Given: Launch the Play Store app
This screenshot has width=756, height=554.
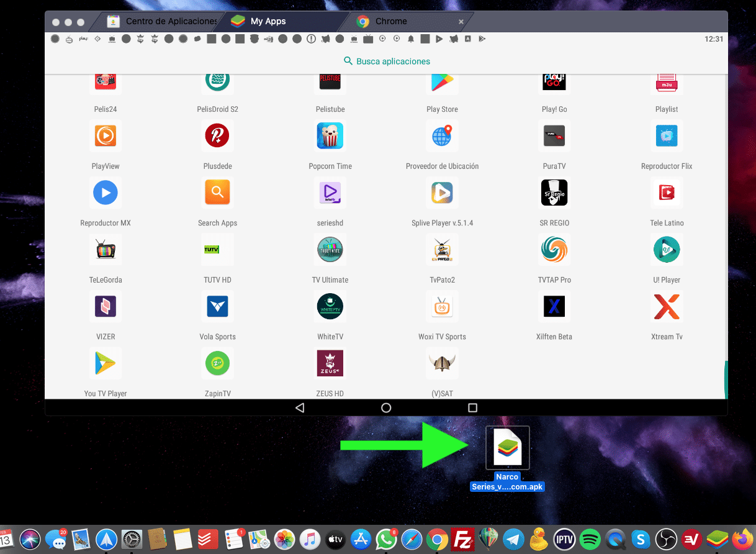Looking at the screenshot, I should click(x=442, y=81).
